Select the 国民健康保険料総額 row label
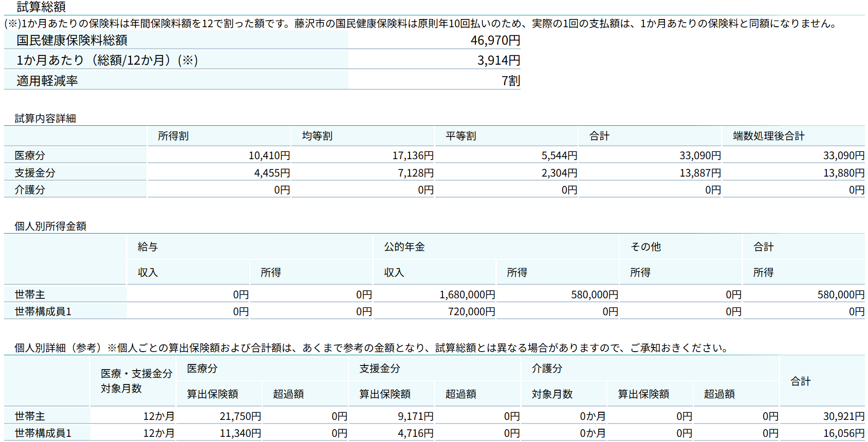 72,41
